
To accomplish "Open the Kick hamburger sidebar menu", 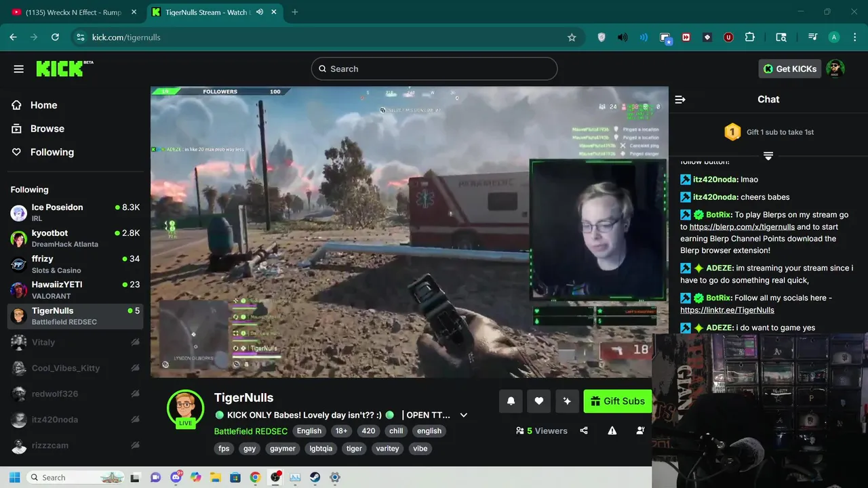I will point(18,69).
